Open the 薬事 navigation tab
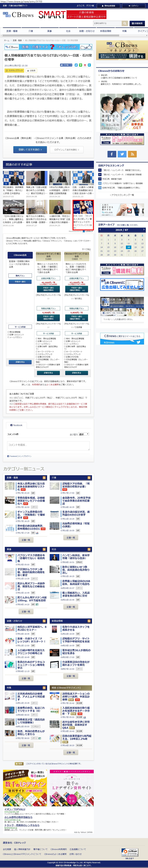Image resolution: width=148 pixels, height=868 pixels. point(50,31)
